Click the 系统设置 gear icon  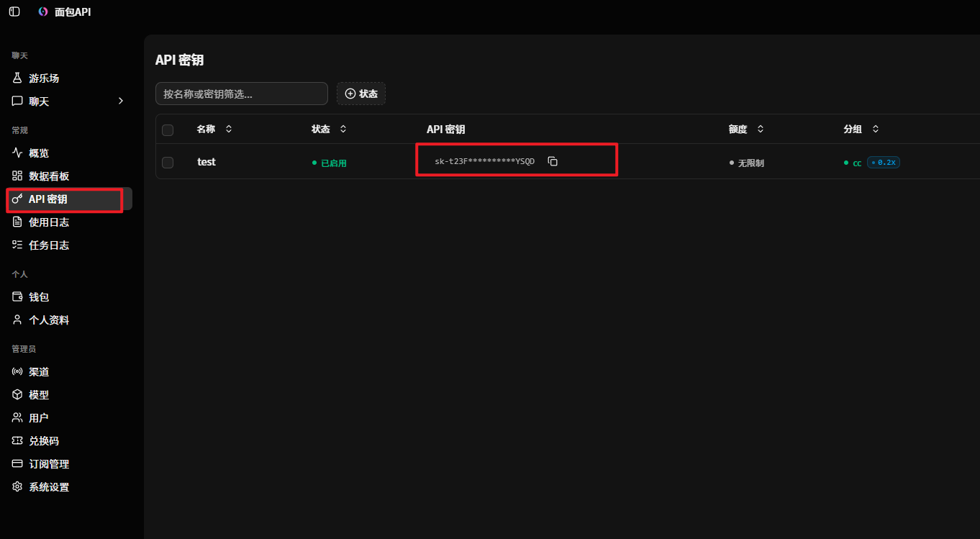point(18,487)
